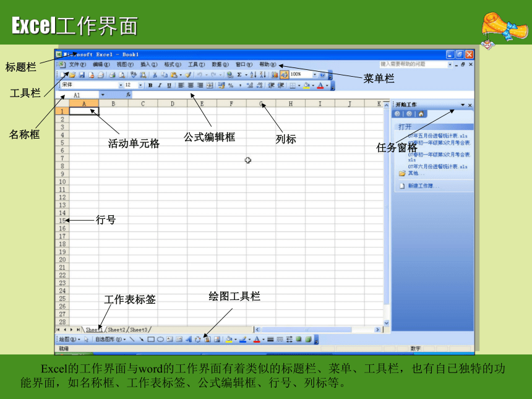Click the insert function fx icon
Image resolution: width=532 pixels, height=399 pixels.
128,95
